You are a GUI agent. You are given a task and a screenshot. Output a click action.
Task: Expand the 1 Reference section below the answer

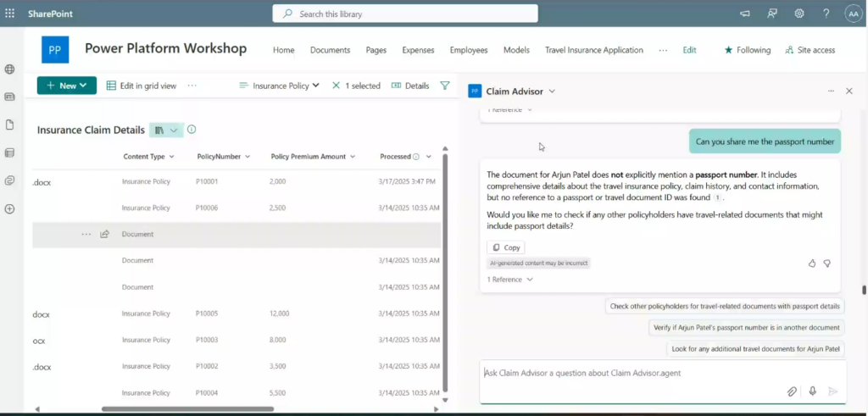[x=509, y=280]
